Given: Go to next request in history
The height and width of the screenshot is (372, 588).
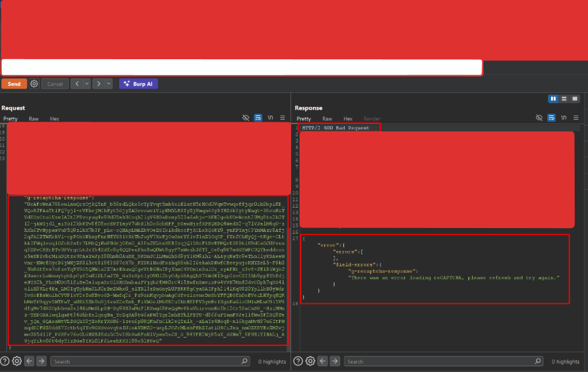Looking at the screenshot, I should tap(99, 83).
